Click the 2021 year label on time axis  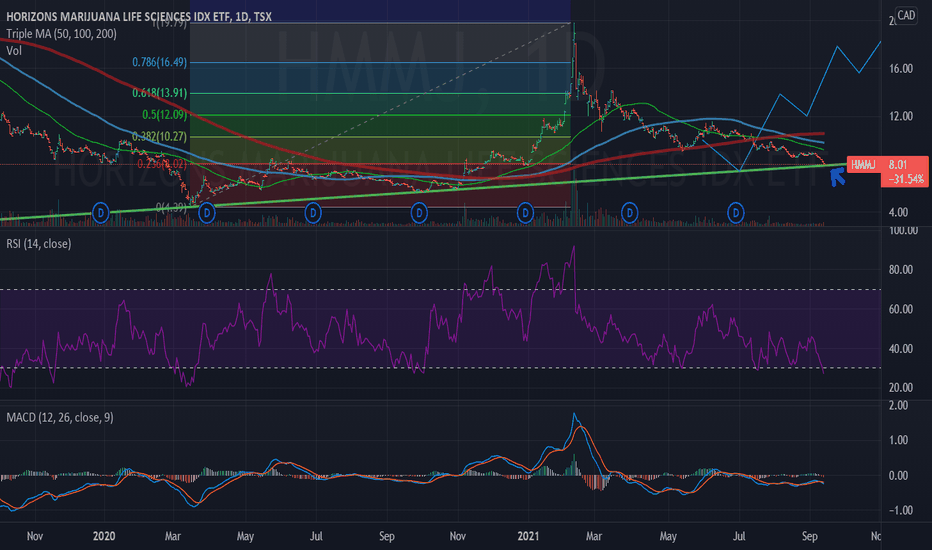click(x=528, y=536)
